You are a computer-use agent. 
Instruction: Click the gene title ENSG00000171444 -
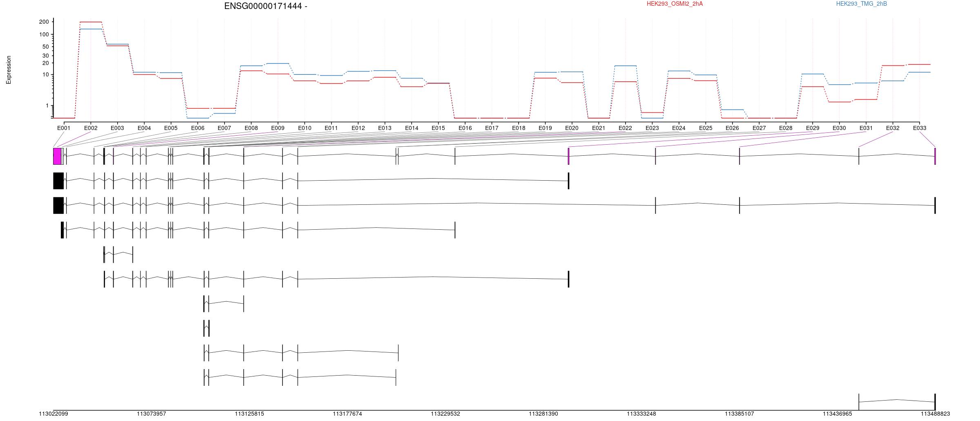266,6
